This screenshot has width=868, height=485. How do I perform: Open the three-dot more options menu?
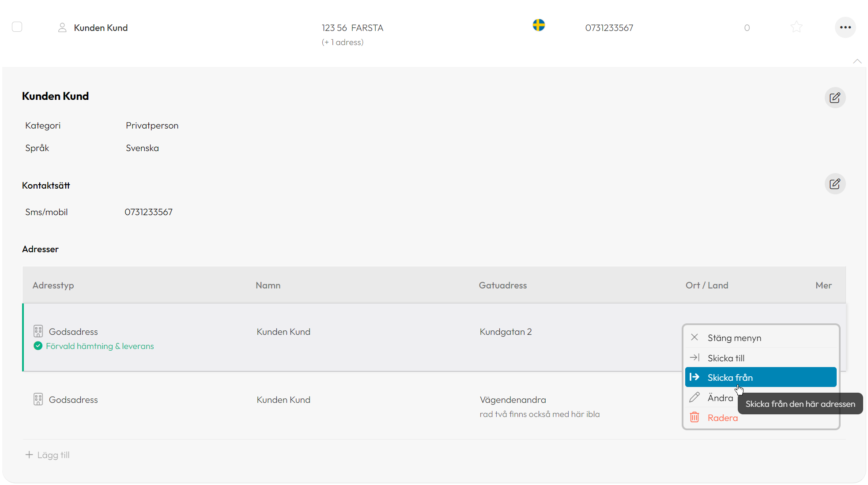tap(845, 27)
